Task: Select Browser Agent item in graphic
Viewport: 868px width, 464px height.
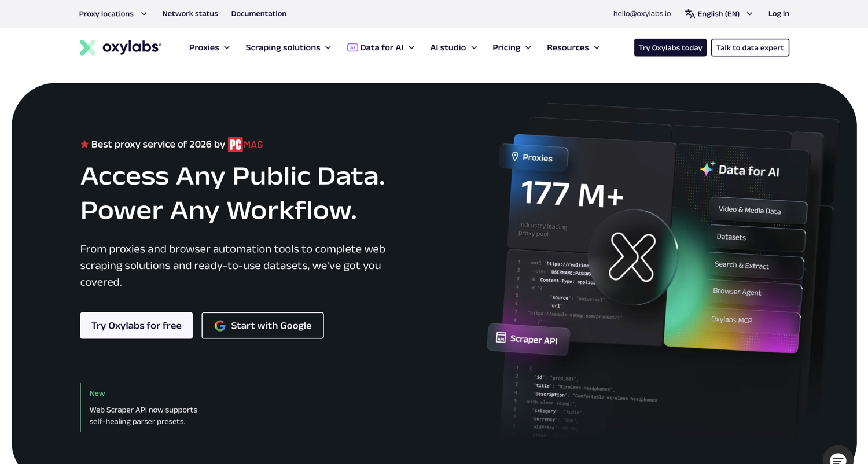Action: (x=753, y=292)
